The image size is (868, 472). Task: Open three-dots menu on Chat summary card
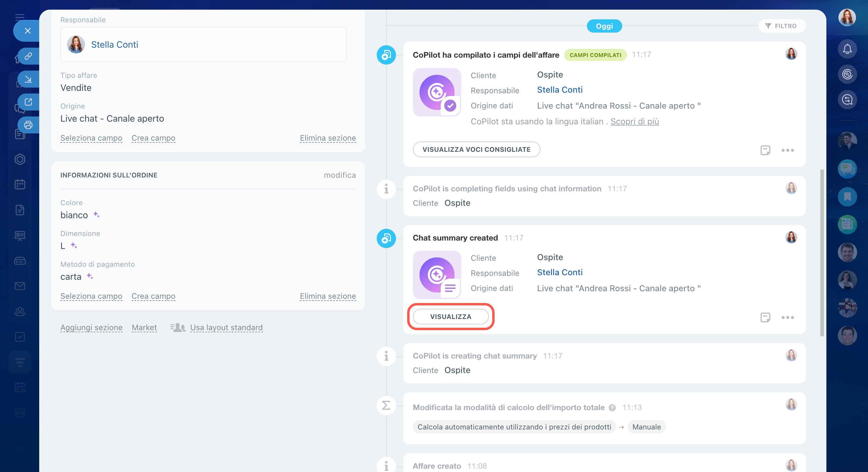[787, 317]
